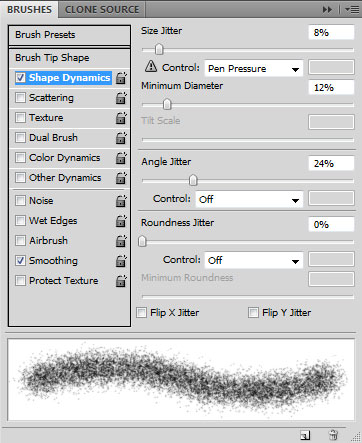Image resolution: width=362 pixels, height=443 pixels.
Task: Click the Minimum Diameter percentage field
Action: pos(331,87)
